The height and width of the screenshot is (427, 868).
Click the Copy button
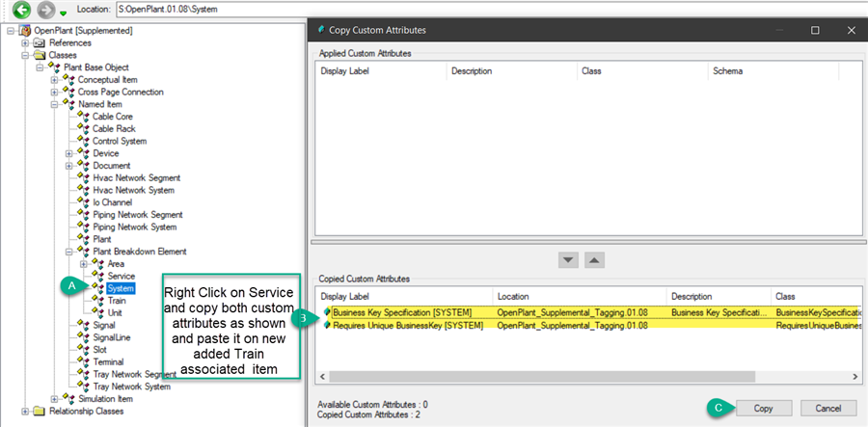point(764,408)
